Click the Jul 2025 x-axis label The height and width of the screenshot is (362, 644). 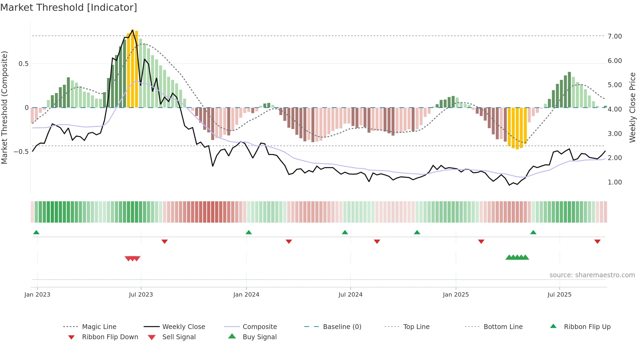pyautogui.click(x=559, y=294)
